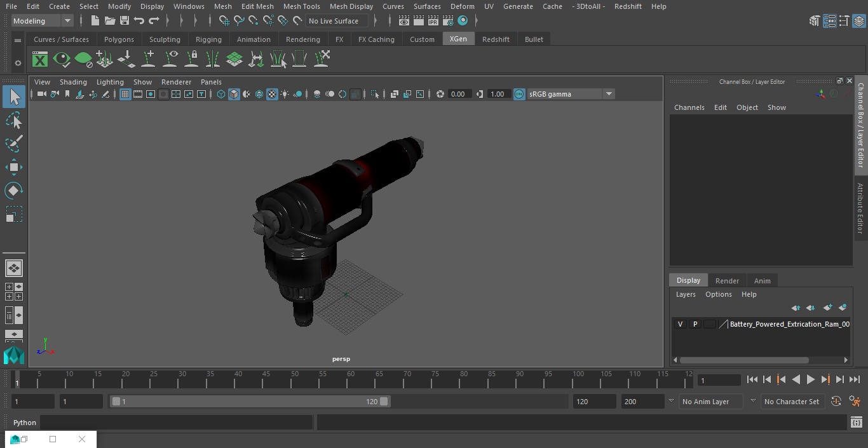Click the Redo arrow icon
The width and height of the screenshot is (868, 448).
tap(154, 21)
